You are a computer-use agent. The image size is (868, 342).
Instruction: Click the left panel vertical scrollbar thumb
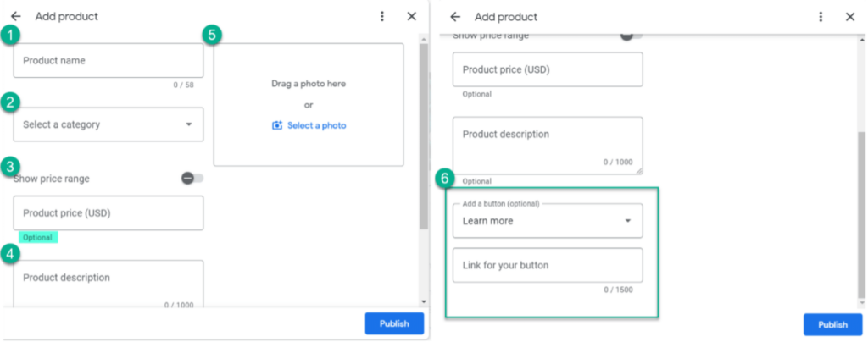(424, 136)
